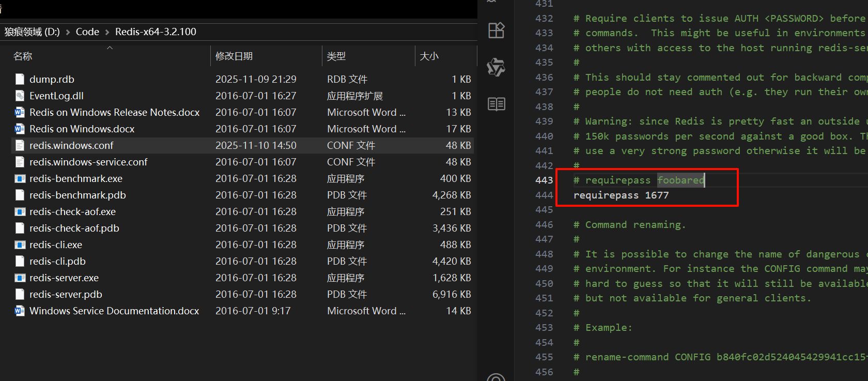The width and height of the screenshot is (868, 381).
Task: Click line number 444 in editor gutter
Action: 544,195
